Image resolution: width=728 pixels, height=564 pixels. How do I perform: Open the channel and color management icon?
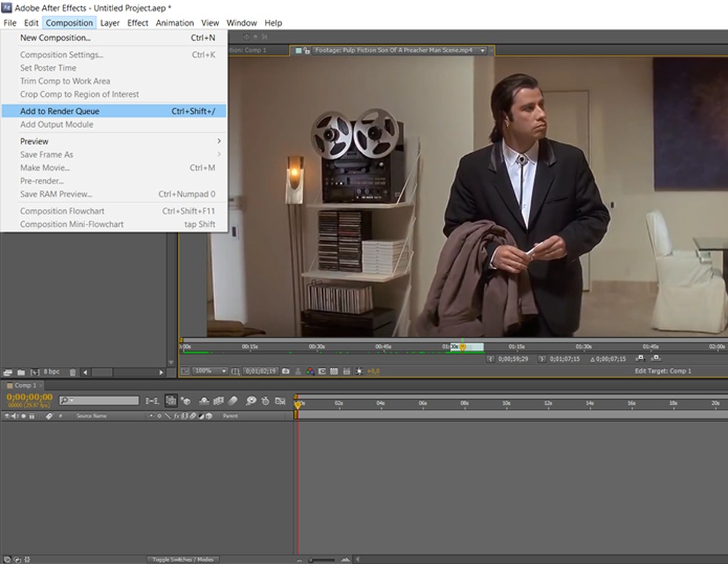[312, 372]
